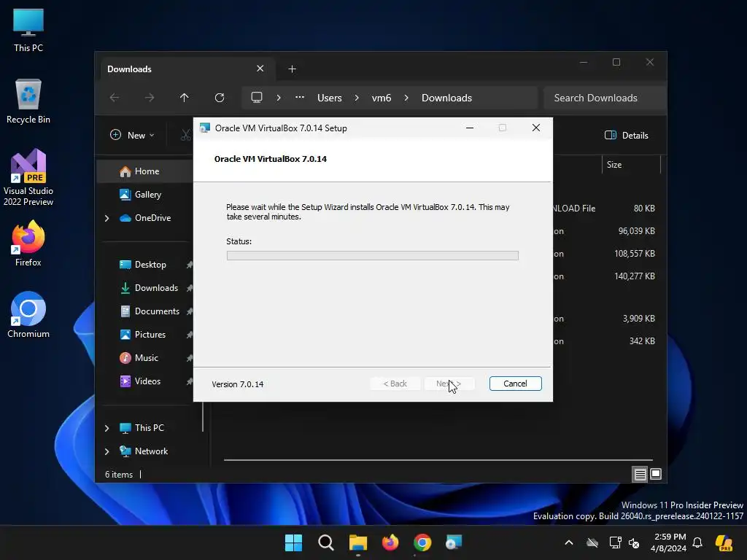Click the Search Downloads field
Screen dimensions: 747x560
click(x=605, y=98)
